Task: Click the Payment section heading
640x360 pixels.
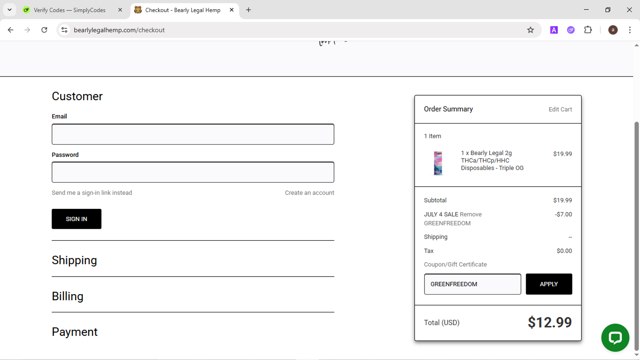Action: [x=75, y=332]
